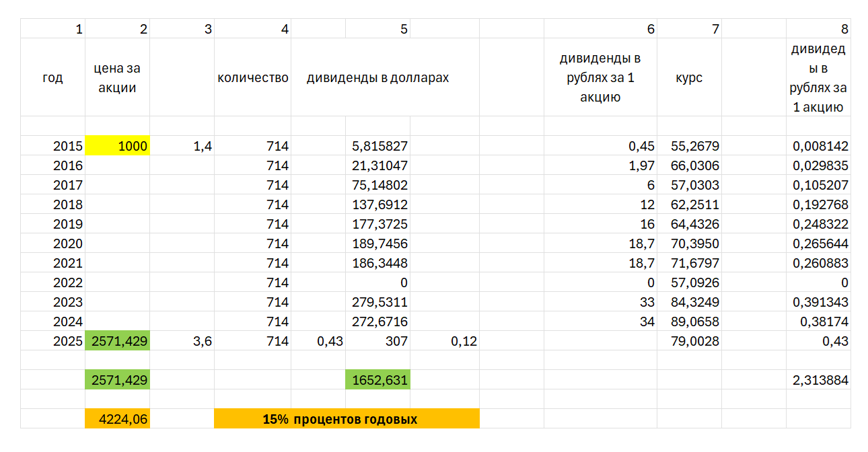Click the rate cell showing 89,0658
This screenshot has width=868, height=452.
689,322
